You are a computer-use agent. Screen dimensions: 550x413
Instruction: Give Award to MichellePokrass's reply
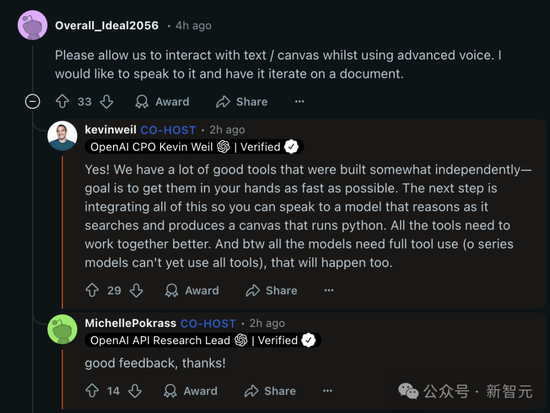[x=190, y=391]
